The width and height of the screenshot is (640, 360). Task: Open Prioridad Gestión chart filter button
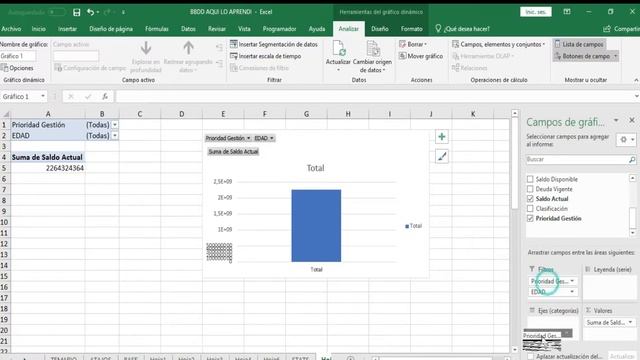pos(228,138)
